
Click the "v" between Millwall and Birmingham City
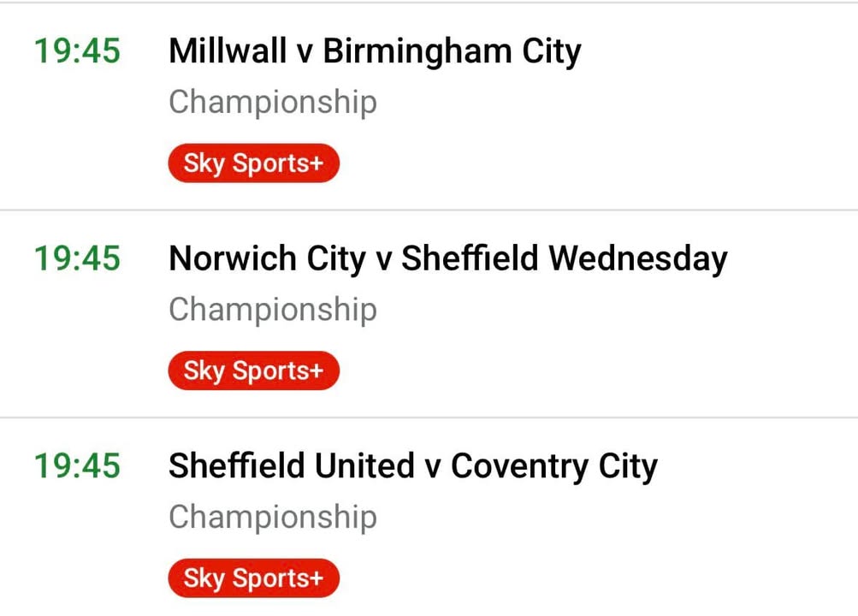coord(305,52)
